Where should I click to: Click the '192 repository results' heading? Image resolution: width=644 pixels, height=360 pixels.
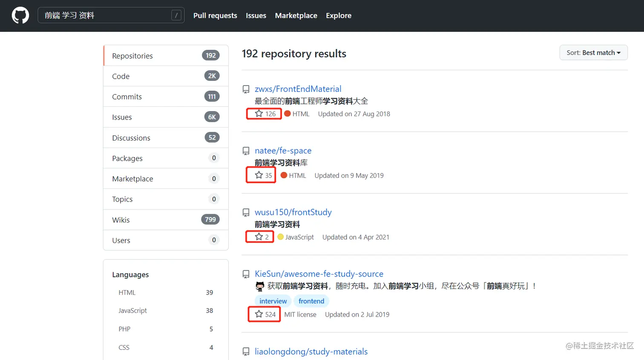[x=294, y=54]
